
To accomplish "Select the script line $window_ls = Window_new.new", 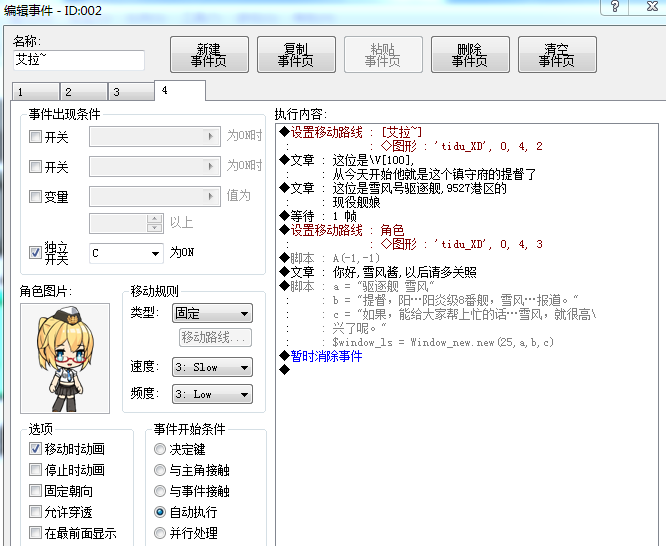I will (443, 342).
